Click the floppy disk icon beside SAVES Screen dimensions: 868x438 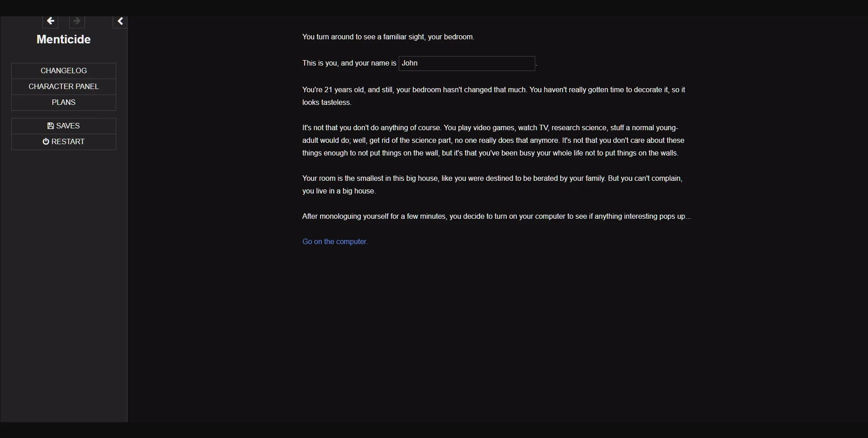[x=51, y=126]
